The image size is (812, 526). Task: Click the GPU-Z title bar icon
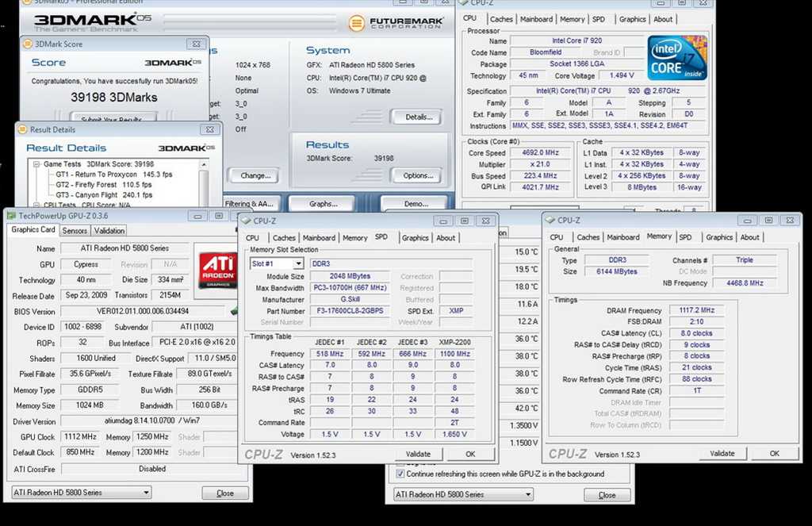(x=11, y=216)
